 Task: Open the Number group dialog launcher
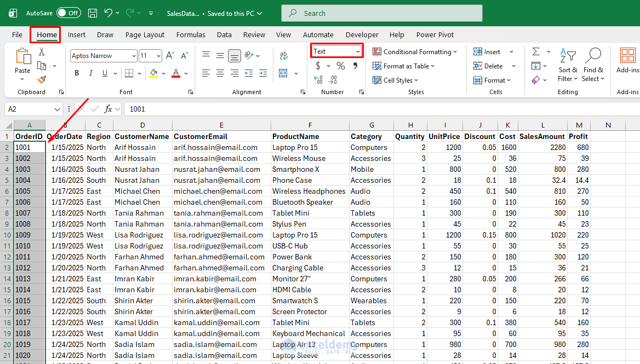point(362,92)
